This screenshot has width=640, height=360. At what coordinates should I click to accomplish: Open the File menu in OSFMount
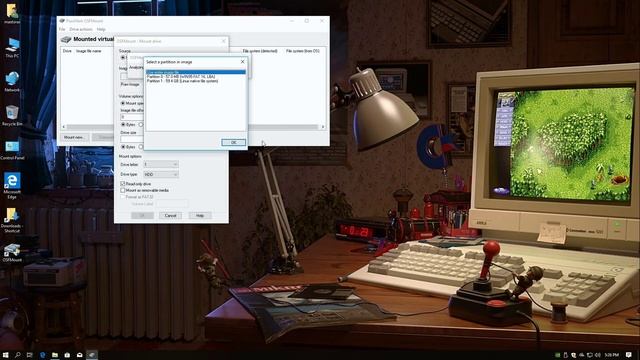(x=62, y=29)
